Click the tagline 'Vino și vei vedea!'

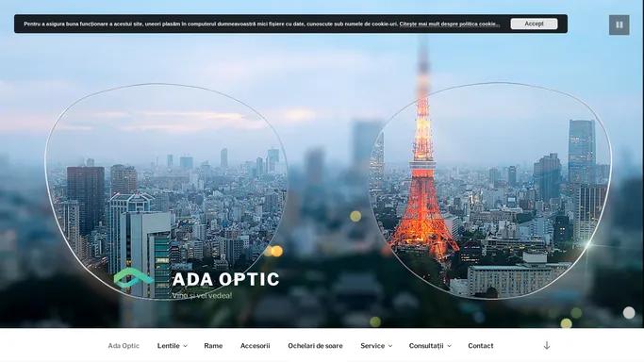click(202, 295)
